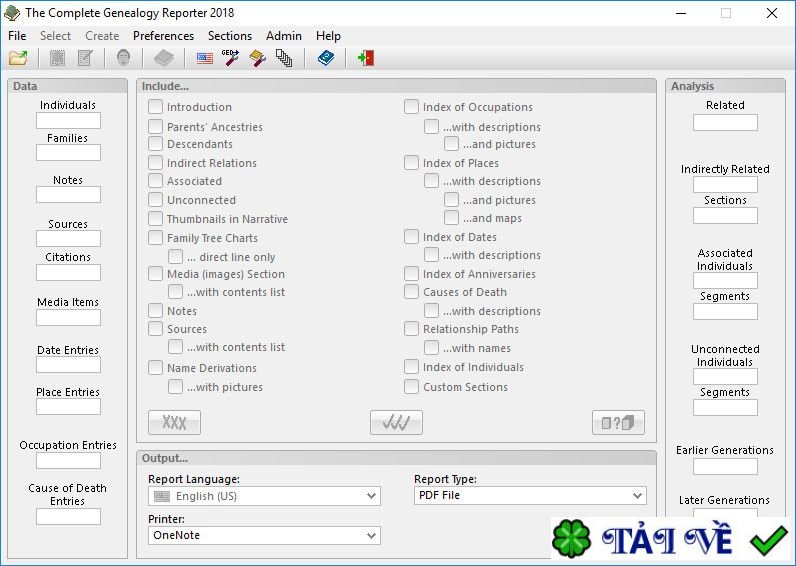
Task: Click the XXX uncheck-all button
Action: click(174, 422)
